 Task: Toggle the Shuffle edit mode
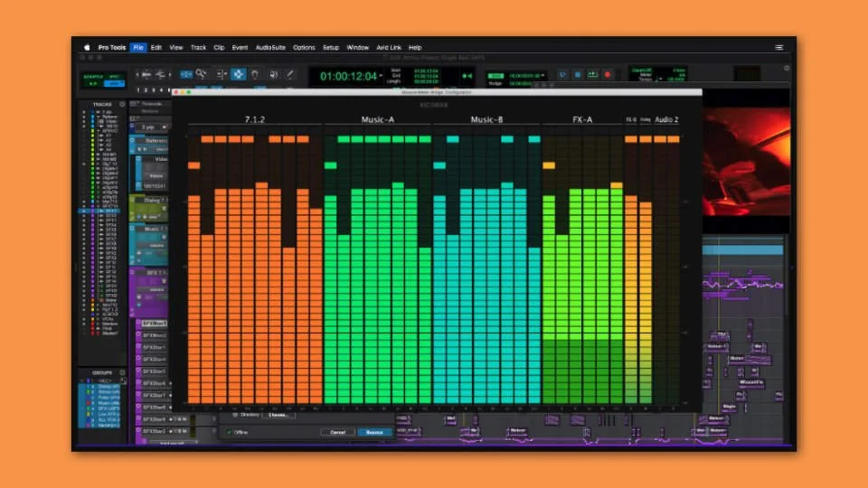pyautogui.click(x=93, y=76)
